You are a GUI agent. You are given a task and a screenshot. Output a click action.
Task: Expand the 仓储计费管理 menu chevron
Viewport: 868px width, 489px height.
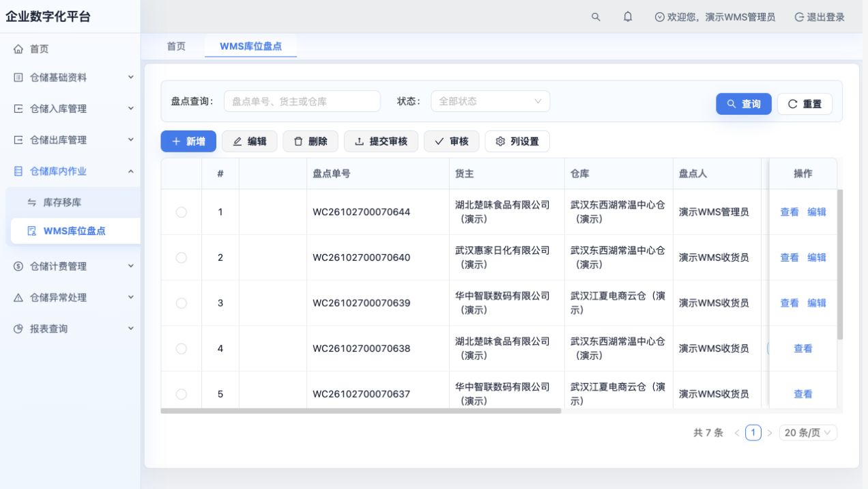pyautogui.click(x=131, y=266)
